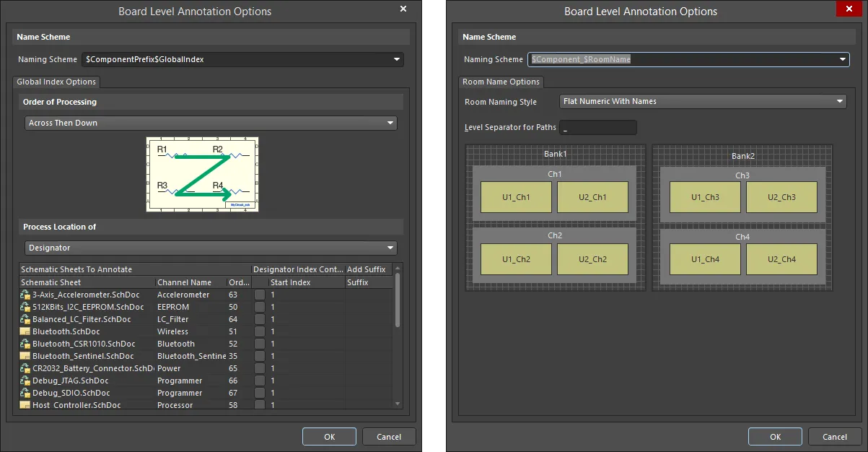Click channel name 'EEPROM'
The height and width of the screenshot is (452, 868).
[x=172, y=307]
